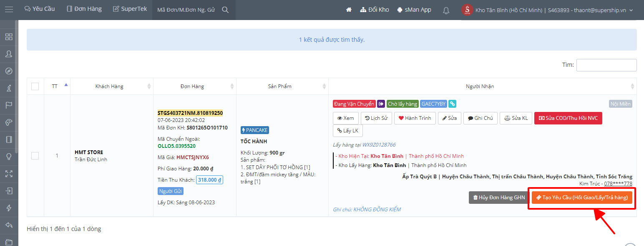Viewport: 644px width, 246px height.
Task: Open the pickup link WX9Z0128766
Action: (x=379, y=145)
